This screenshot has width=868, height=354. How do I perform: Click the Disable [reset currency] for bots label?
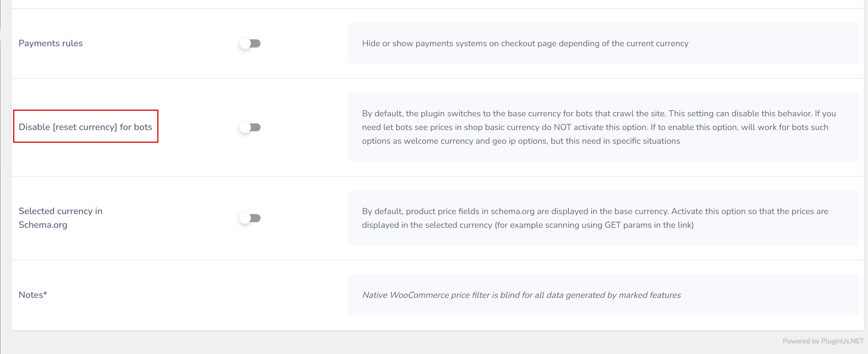[x=85, y=127]
